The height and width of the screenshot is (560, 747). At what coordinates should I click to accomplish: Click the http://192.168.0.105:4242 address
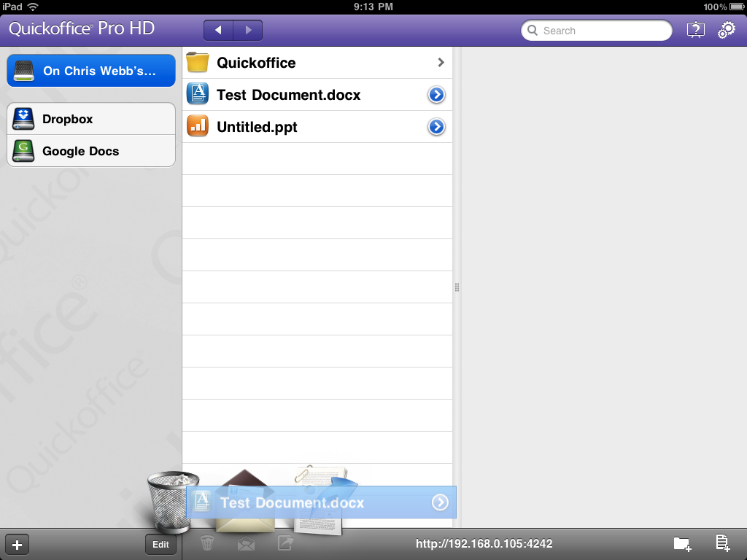[484, 544]
